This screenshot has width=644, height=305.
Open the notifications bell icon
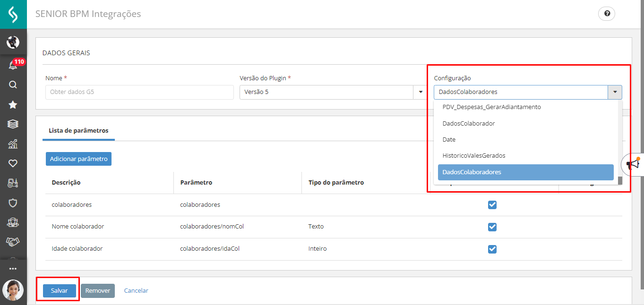coord(13,66)
